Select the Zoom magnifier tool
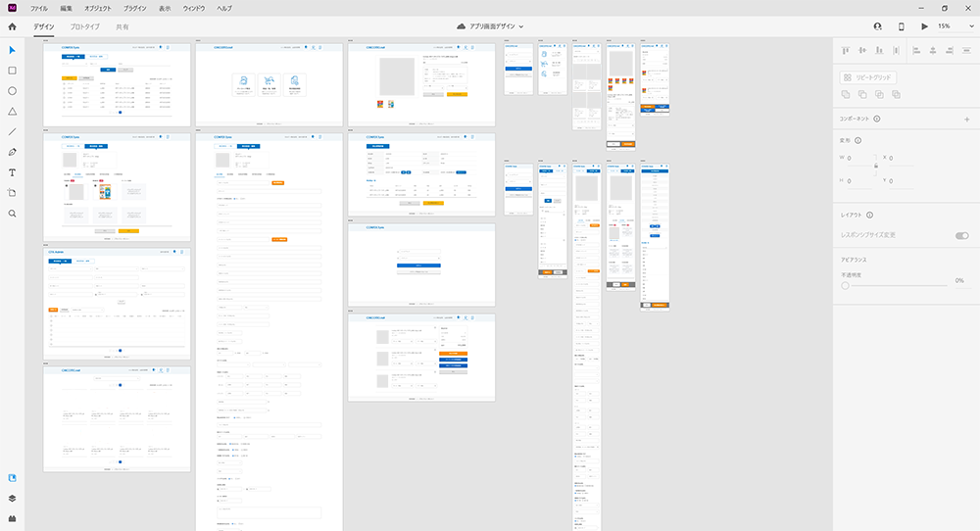Viewport: 980px width, 531px height. 12,214
